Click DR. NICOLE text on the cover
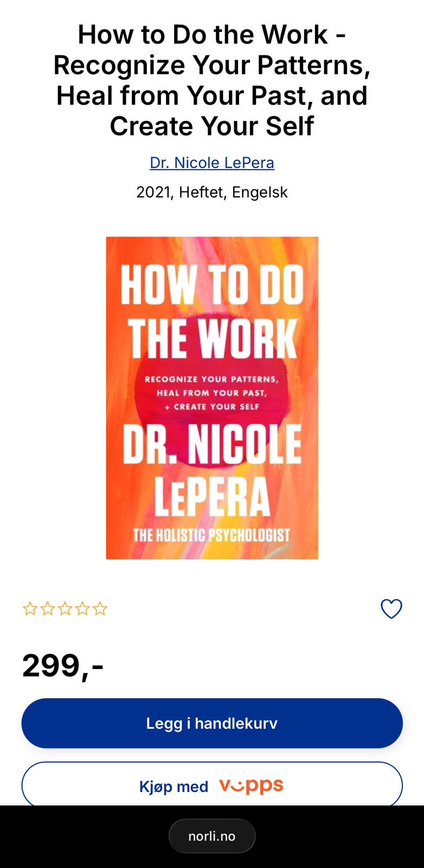This screenshot has height=868, width=424. click(212, 444)
